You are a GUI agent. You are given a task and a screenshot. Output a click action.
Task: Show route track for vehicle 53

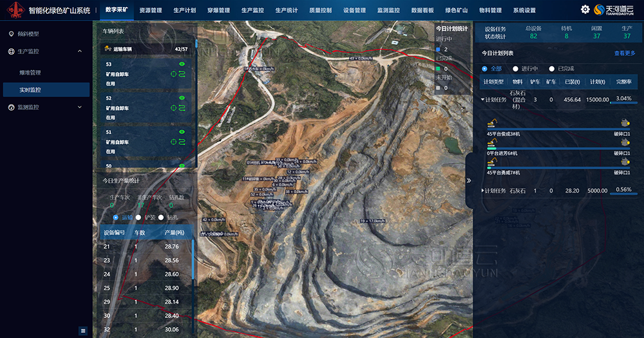point(182,74)
